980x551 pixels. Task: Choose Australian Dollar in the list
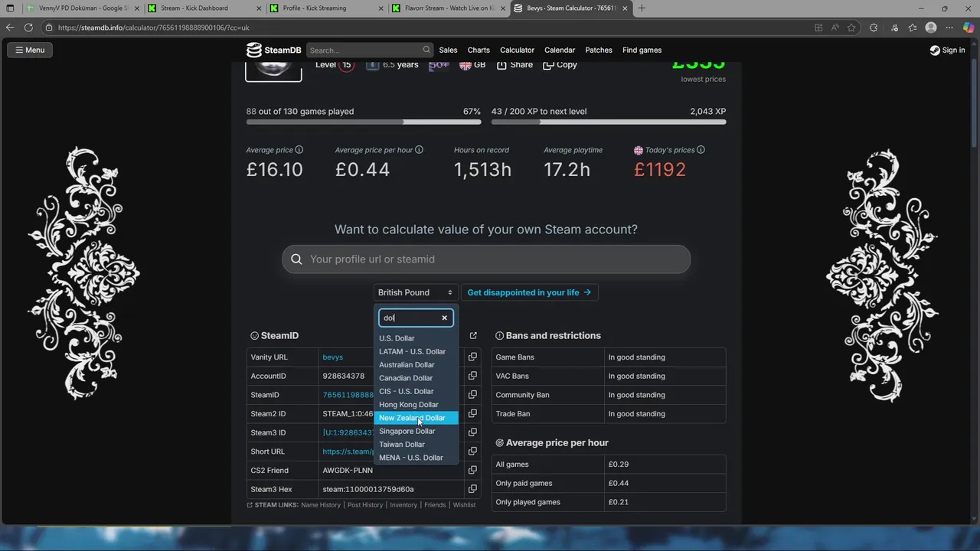coord(416,365)
